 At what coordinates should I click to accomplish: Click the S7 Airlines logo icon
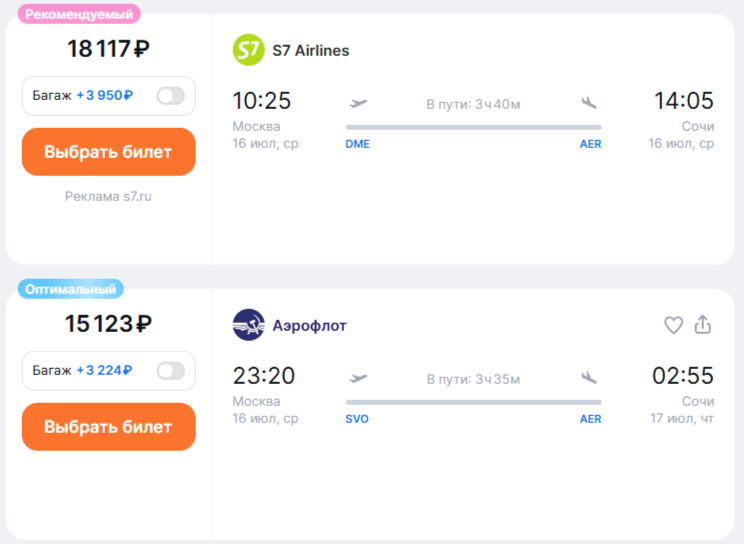[x=248, y=50]
